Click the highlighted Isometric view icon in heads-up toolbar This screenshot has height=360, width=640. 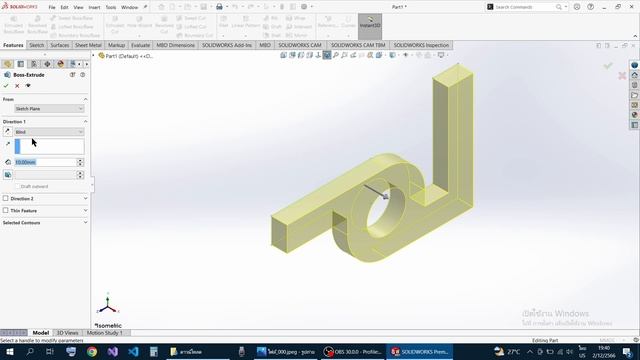327,55
